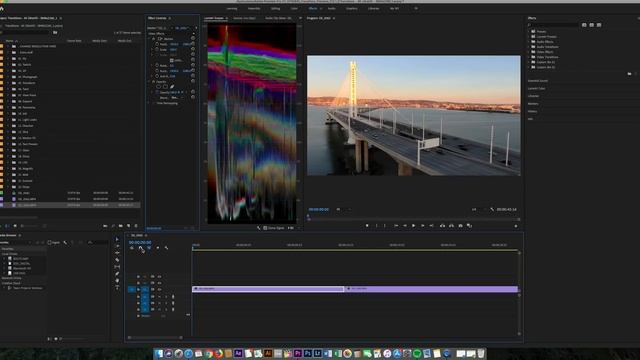Toggle Position stopwatch animation

(157, 44)
